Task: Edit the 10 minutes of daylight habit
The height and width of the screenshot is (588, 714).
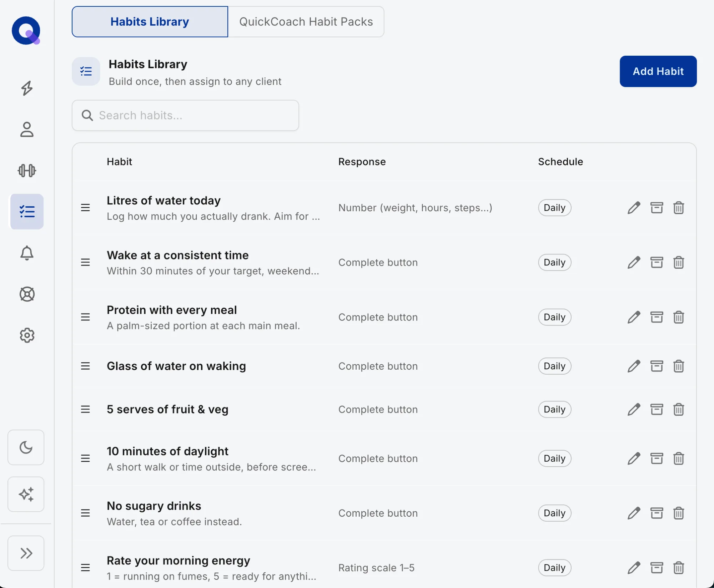Action: 634,458
